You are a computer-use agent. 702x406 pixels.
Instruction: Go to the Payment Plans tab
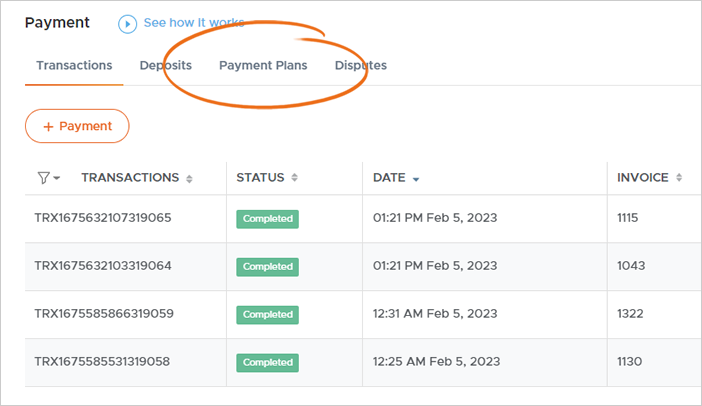[x=263, y=66]
